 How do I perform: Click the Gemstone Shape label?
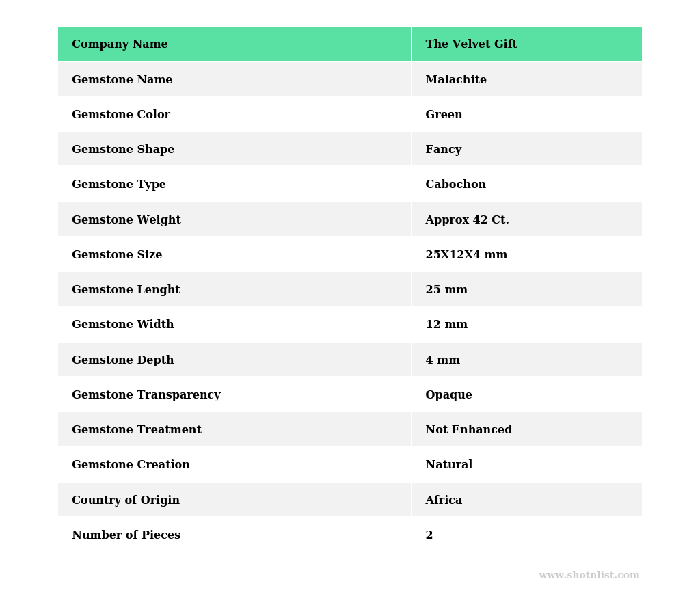pyautogui.click(x=123, y=150)
